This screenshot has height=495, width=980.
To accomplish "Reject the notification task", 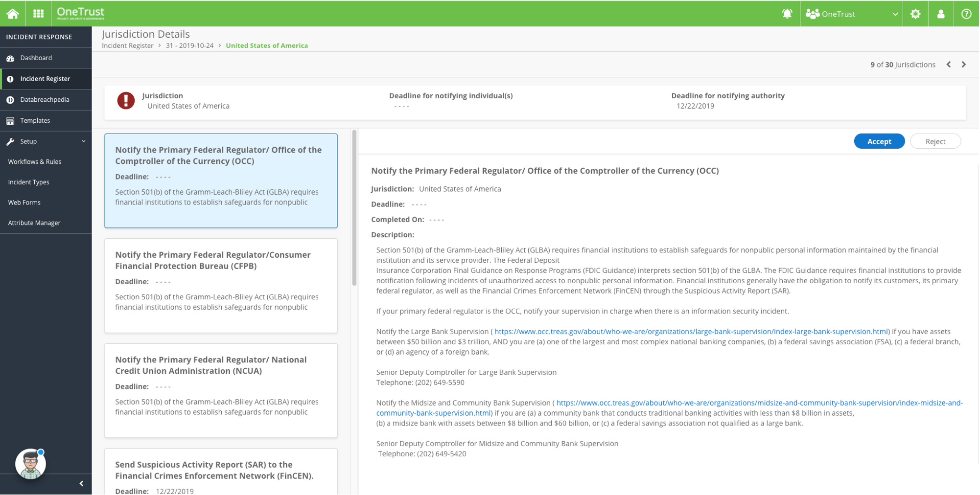I will tap(935, 141).
